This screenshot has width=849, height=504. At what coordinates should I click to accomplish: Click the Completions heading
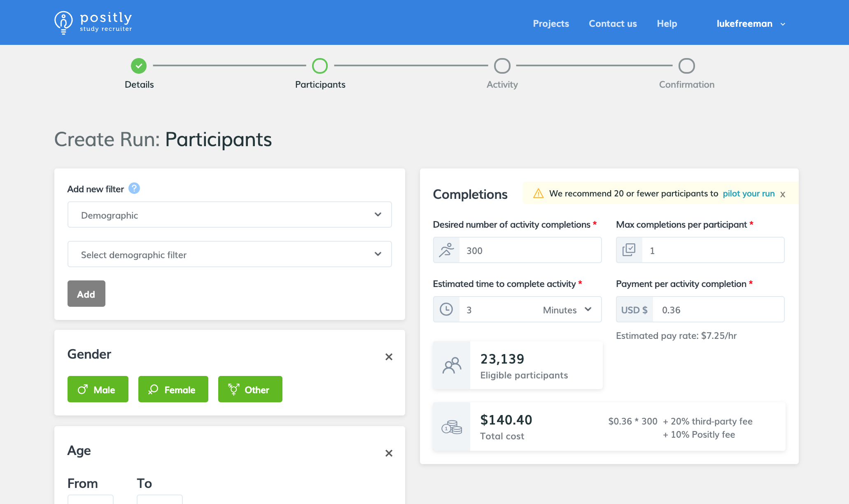pos(470,194)
